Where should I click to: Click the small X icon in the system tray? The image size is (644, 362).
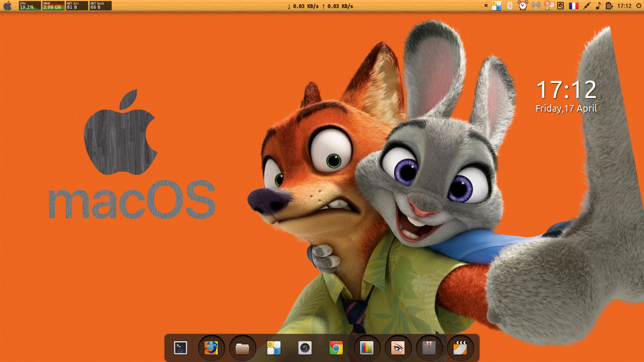[x=486, y=6]
